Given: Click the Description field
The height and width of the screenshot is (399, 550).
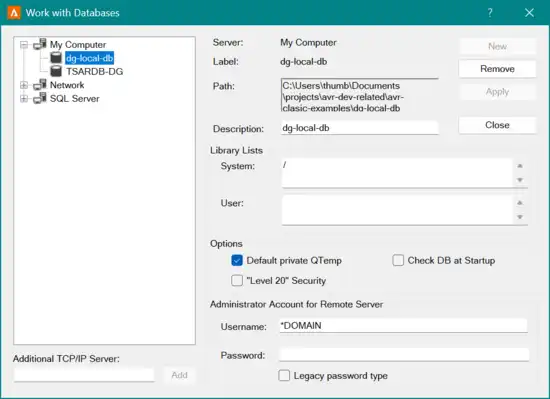Looking at the screenshot, I should point(360,128).
